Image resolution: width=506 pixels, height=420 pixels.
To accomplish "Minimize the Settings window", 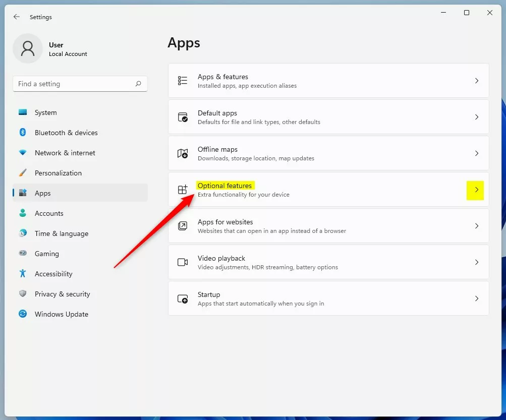I will click(443, 13).
